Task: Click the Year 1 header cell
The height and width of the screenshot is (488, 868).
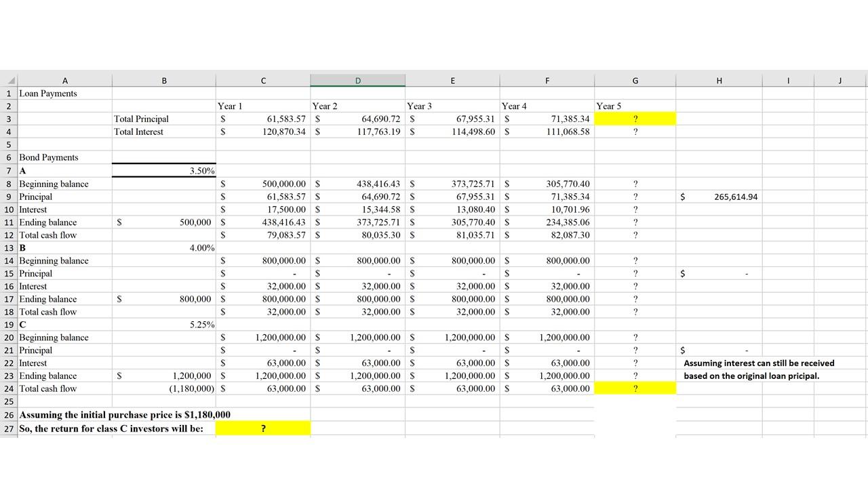Action: (x=263, y=106)
